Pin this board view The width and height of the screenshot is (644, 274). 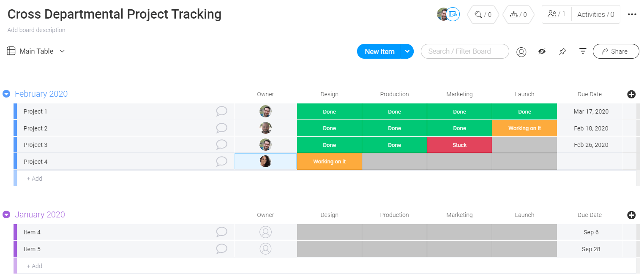tap(562, 51)
